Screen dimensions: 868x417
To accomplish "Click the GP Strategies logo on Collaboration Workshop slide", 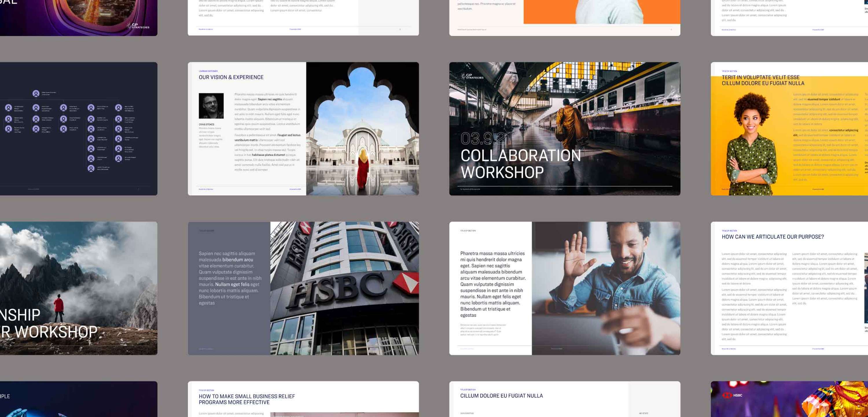I will pyautogui.click(x=472, y=76).
